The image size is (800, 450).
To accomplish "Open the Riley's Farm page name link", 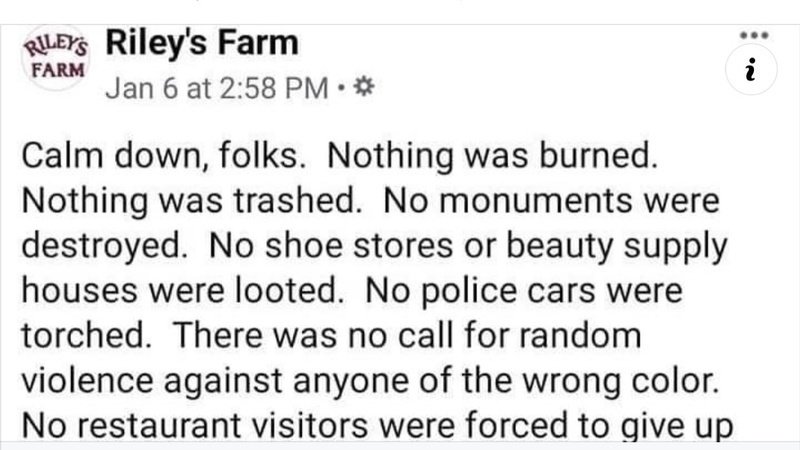I will click(x=201, y=44).
